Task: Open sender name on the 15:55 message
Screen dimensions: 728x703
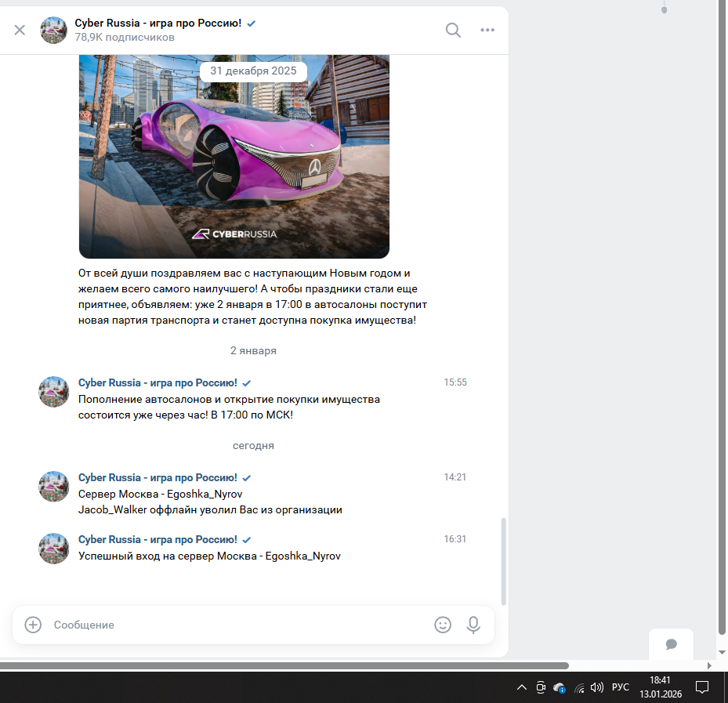Action: 158,382
